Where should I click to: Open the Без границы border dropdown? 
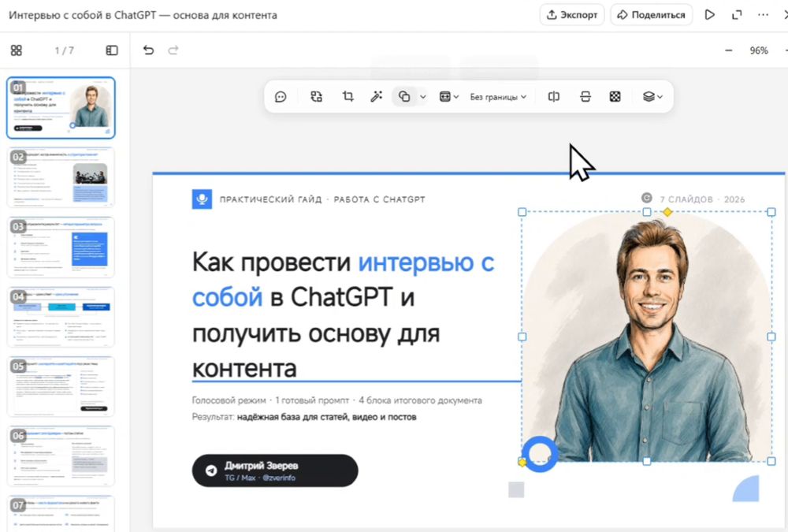[x=498, y=96]
